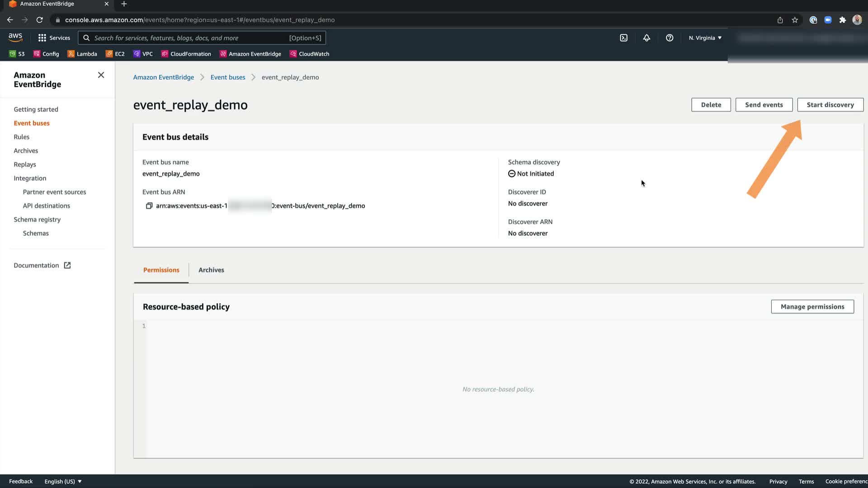The height and width of the screenshot is (488, 868).
Task: Open the CloudWatch bookmark shortcut
Action: [x=310, y=54]
